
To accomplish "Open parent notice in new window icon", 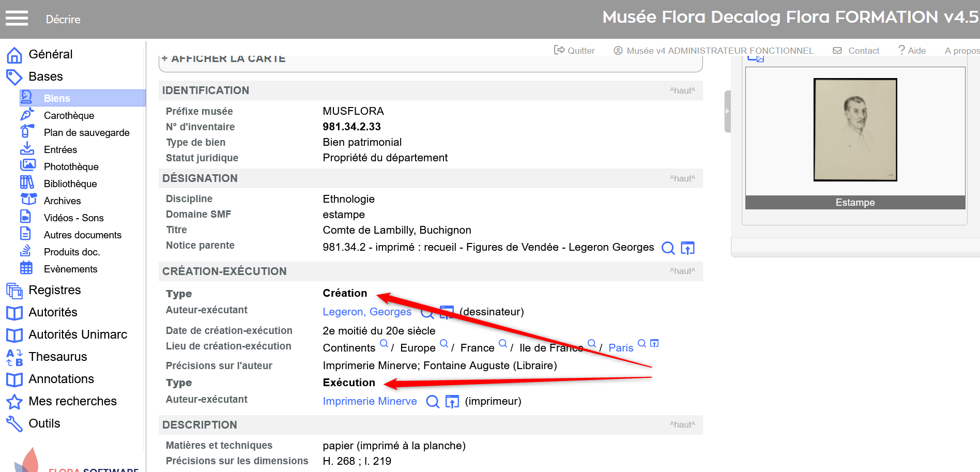I will tap(687, 248).
